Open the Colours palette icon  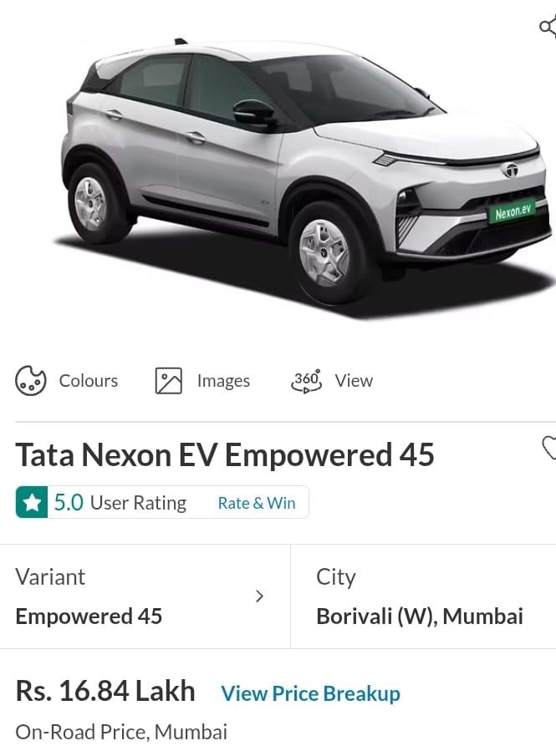31,380
